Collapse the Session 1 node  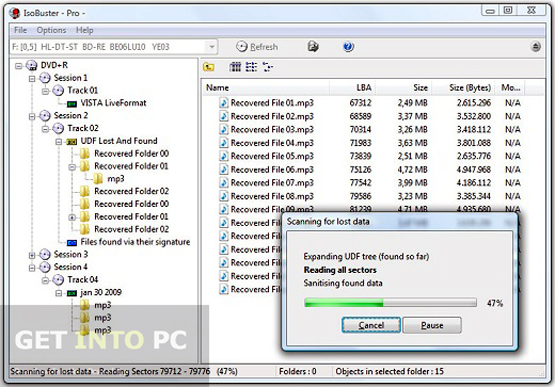coord(32,79)
